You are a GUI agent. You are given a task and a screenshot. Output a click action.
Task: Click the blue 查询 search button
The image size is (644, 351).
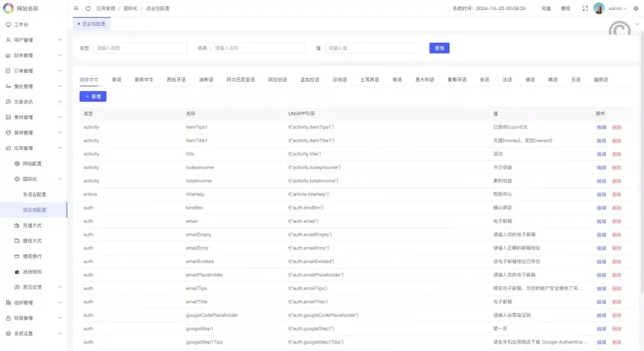[439, 48]
